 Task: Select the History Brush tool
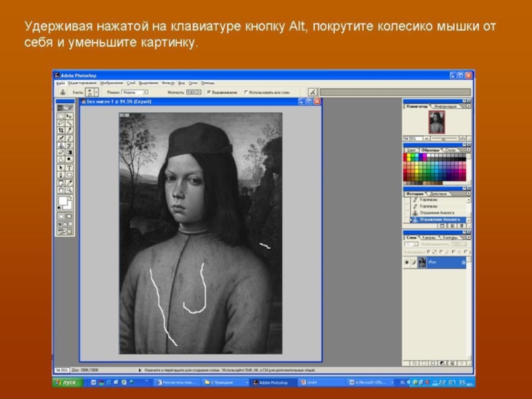point(69,145)
